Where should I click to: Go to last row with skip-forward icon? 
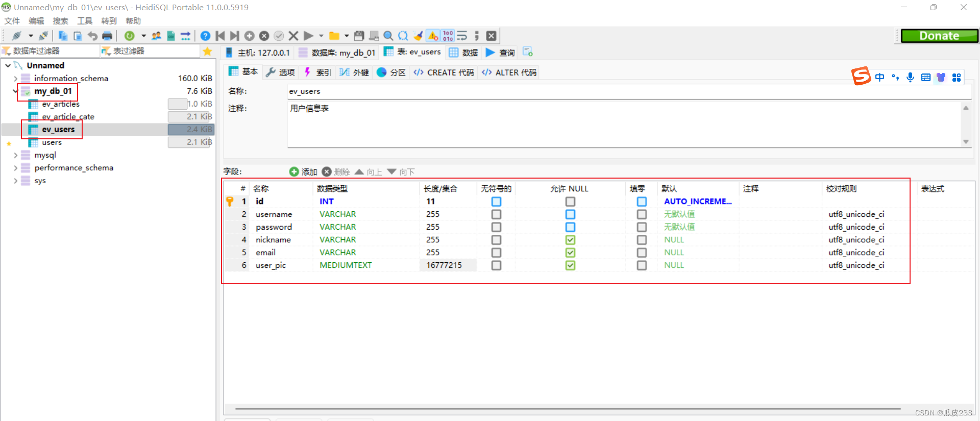coord(235,36)
